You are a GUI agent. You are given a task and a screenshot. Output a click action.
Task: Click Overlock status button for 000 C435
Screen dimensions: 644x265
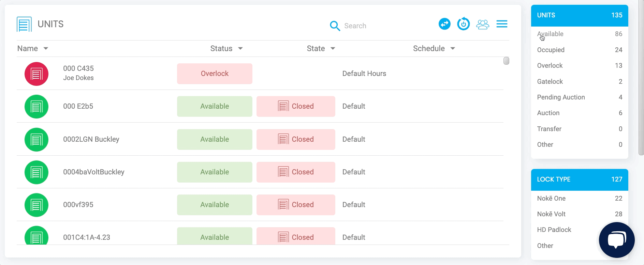[215, 74]
